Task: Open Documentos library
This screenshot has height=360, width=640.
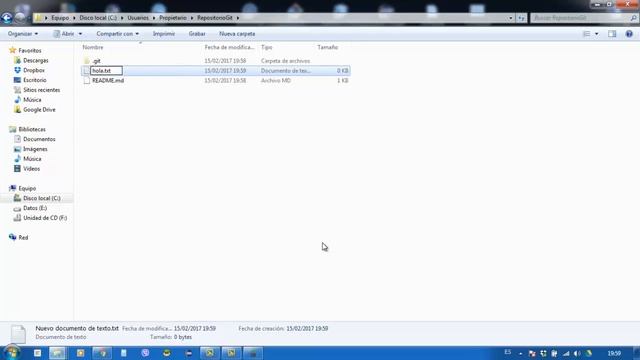Action: [39, 139]
